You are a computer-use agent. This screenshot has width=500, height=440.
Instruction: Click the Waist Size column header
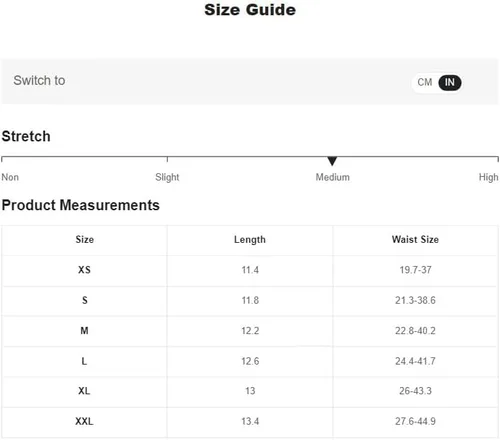tap(415, 239)
